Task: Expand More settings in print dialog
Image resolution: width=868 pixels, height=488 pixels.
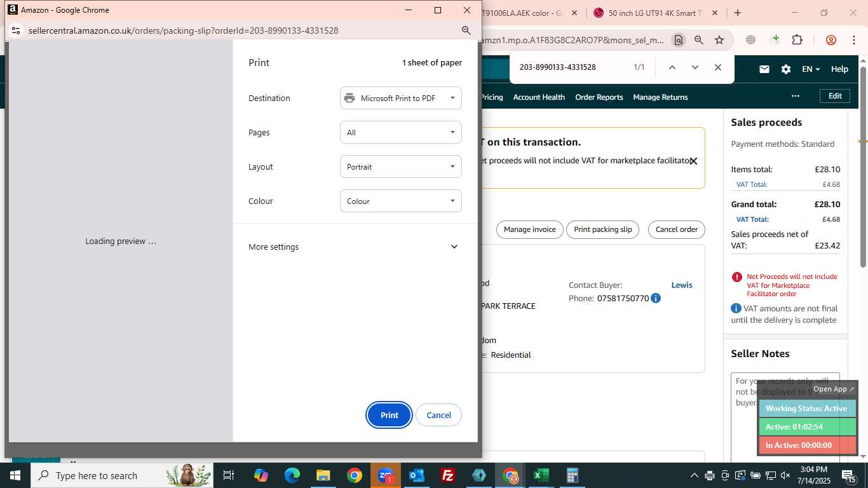Action: click(x=355, y=247)
